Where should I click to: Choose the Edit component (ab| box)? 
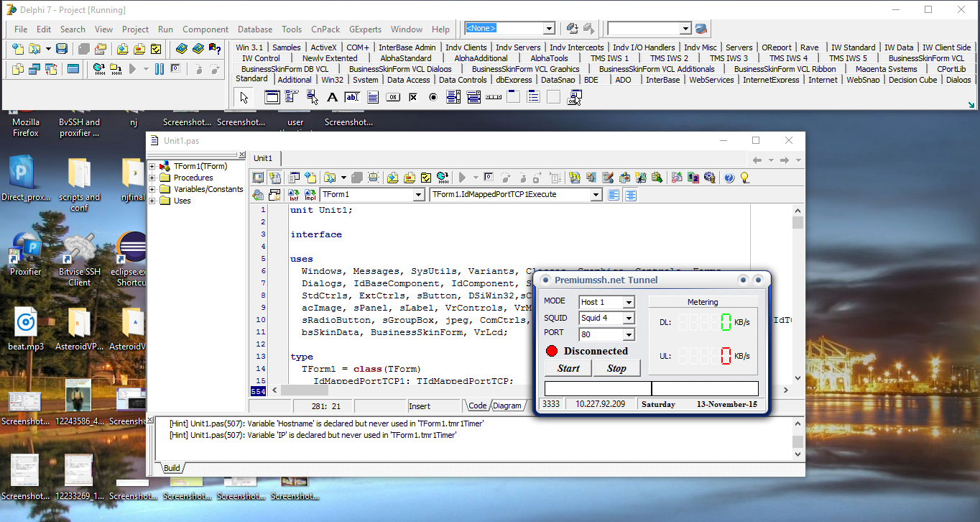tap(352, 97)
